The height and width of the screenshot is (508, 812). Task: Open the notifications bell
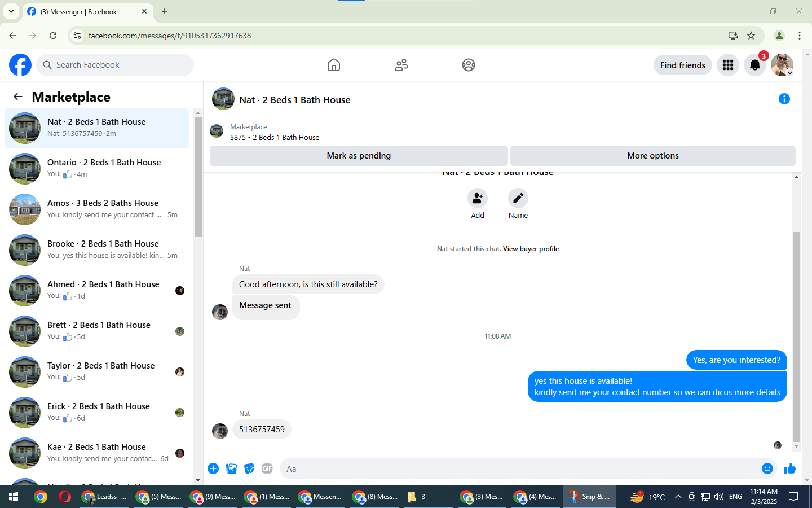755,65
